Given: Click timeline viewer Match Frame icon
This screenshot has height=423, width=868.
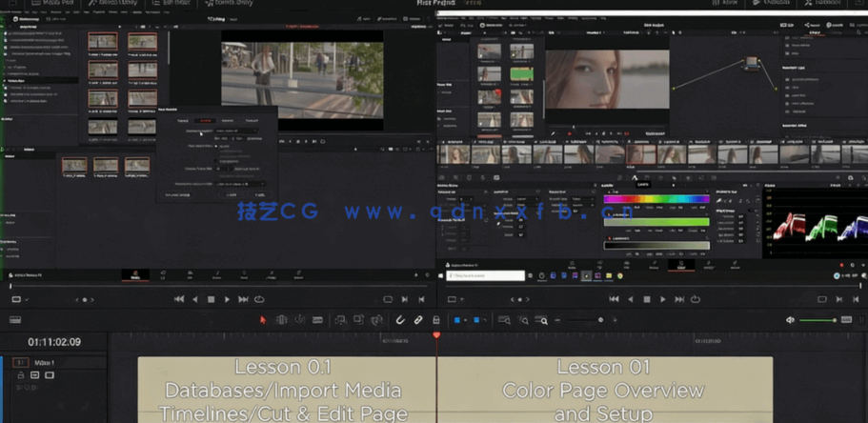Looking at the screenshot, I should click(823, 299).
